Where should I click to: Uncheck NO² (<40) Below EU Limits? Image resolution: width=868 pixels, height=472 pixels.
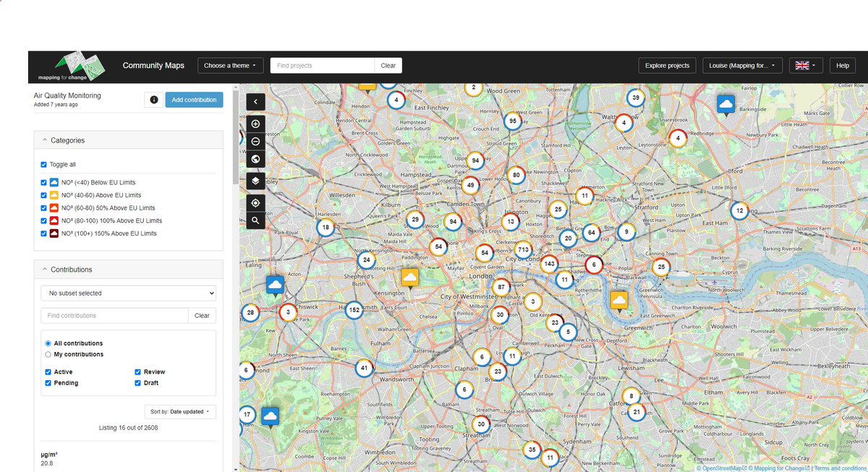pyautogui.click(x=44, y=182)
